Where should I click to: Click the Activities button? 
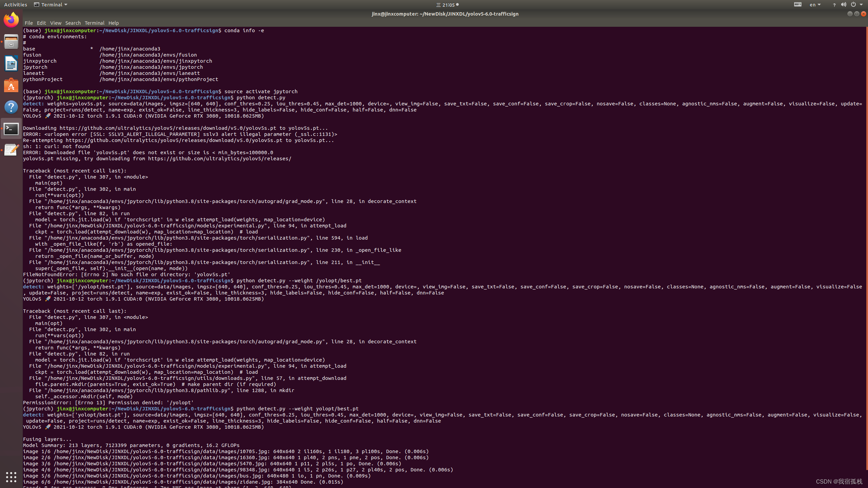[x=16, y=5]
